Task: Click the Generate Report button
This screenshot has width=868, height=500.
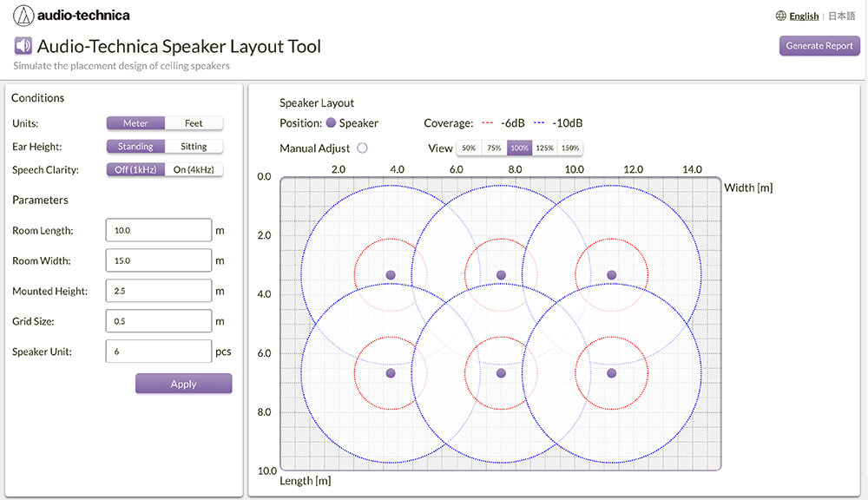Action: pos(819,46)
